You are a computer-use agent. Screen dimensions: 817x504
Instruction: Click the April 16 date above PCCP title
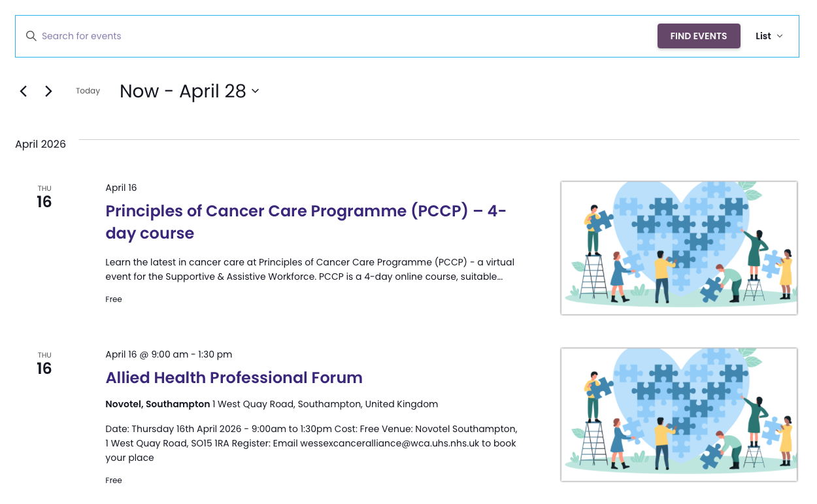[x=121, y=188]
